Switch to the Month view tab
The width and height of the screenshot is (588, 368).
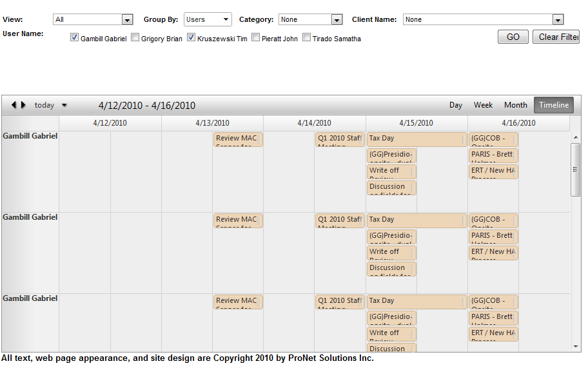[515, 105]
